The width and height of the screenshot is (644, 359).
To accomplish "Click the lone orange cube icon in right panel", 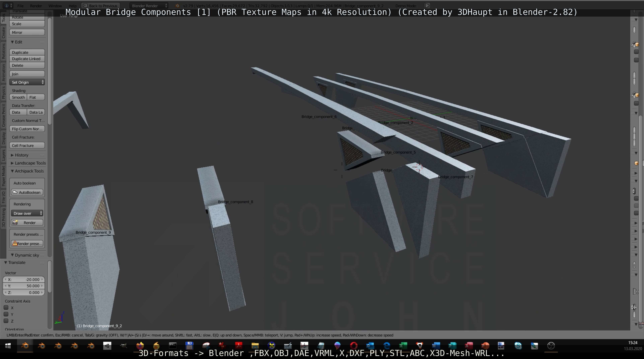I will (636, 163).
